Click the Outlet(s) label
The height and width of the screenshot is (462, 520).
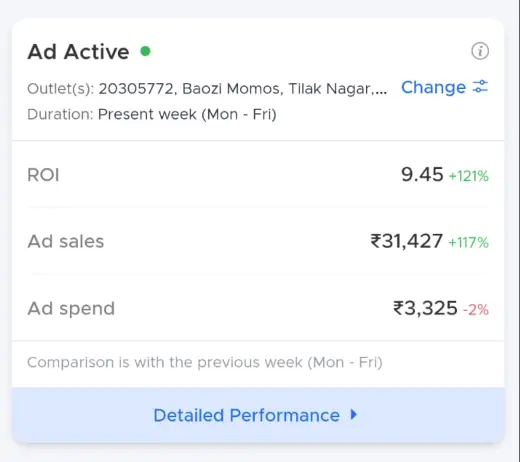point(61,89)
